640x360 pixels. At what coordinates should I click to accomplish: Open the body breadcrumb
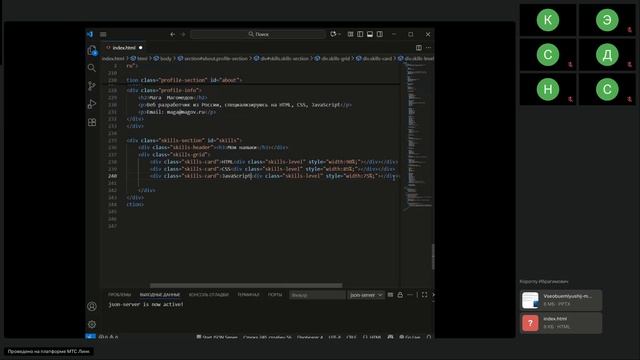tap(163, 59)
